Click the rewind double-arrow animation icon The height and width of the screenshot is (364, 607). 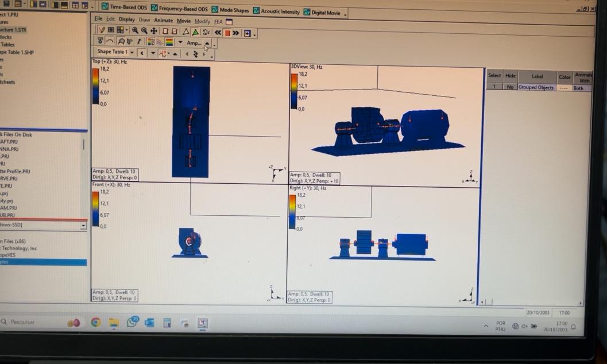(218, 33)
